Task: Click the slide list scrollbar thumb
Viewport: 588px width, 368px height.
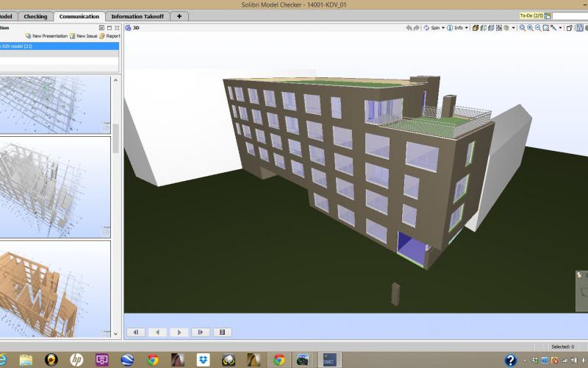Action: (115, 138)
